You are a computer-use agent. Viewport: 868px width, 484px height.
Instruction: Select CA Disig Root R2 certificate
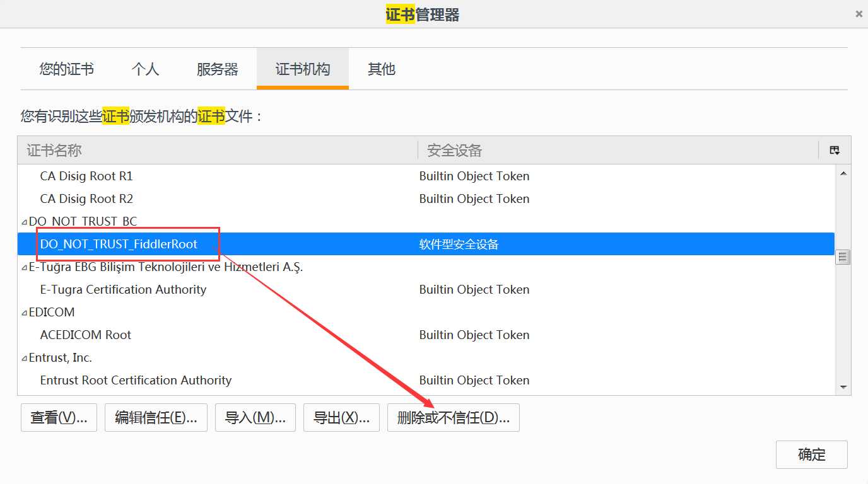[426, 199]
